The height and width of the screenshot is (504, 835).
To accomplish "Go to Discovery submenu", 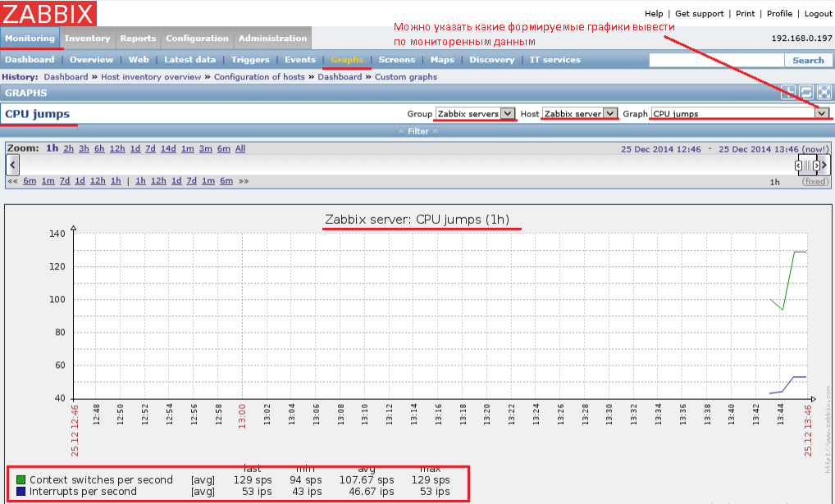I will pyautogui.click(x=491, y=60).
